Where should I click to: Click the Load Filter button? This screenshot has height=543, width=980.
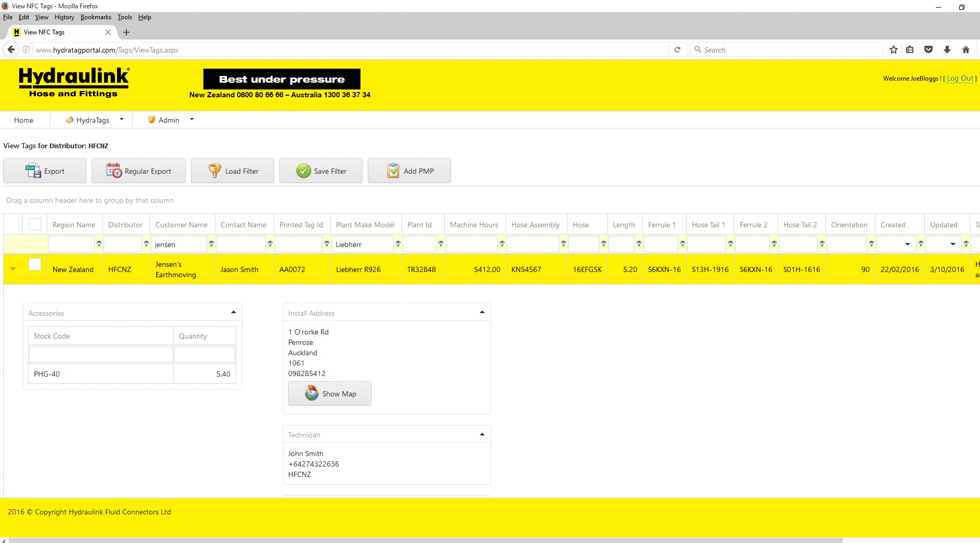(x=233, y=171)
